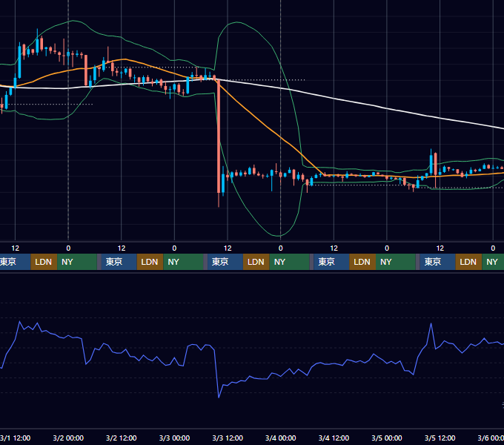The width and height of the screenshot is (504, 445).
Task: Click the oscillator's lowest point near 3/3 12:00
Action: click(219, 398)
